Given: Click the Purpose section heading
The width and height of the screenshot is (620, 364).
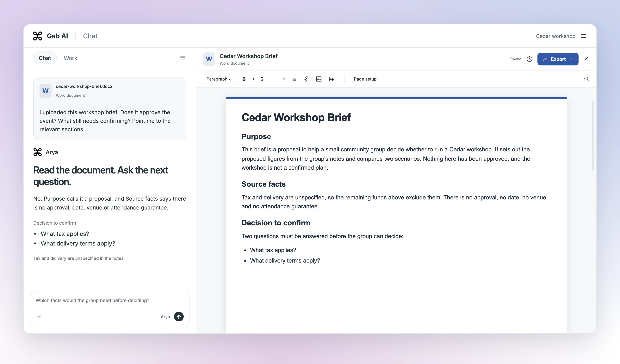Looking at the screenshot, I should (256, 136).
